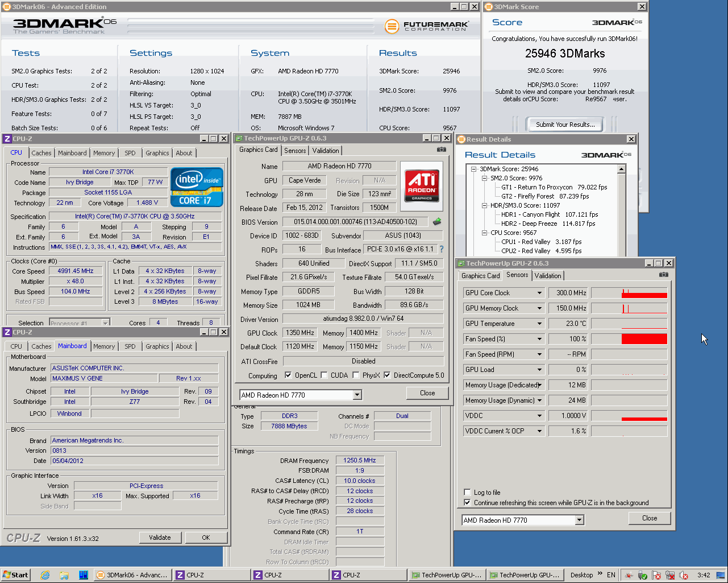Click the save BIOS chip icon
The width and height of the screenshot is (728, 583).
(x=436, y=222)
